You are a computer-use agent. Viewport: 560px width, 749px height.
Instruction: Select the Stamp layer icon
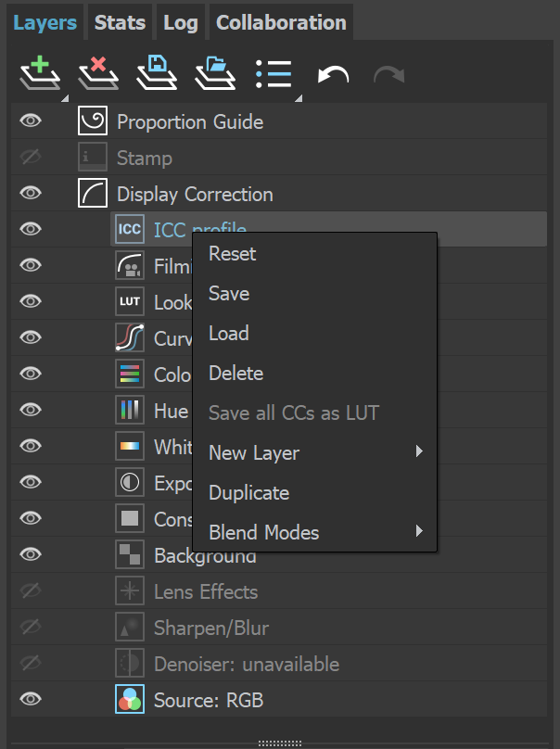(93, 158)
